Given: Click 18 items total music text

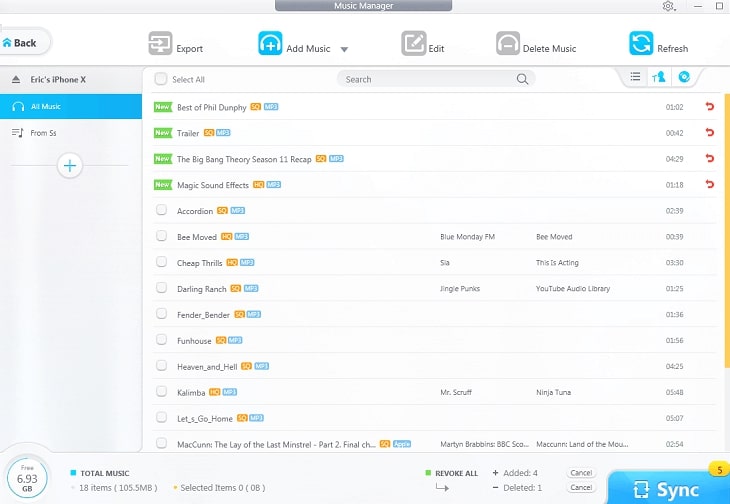Looking at the screenshot, I should (x=118, y=488).
